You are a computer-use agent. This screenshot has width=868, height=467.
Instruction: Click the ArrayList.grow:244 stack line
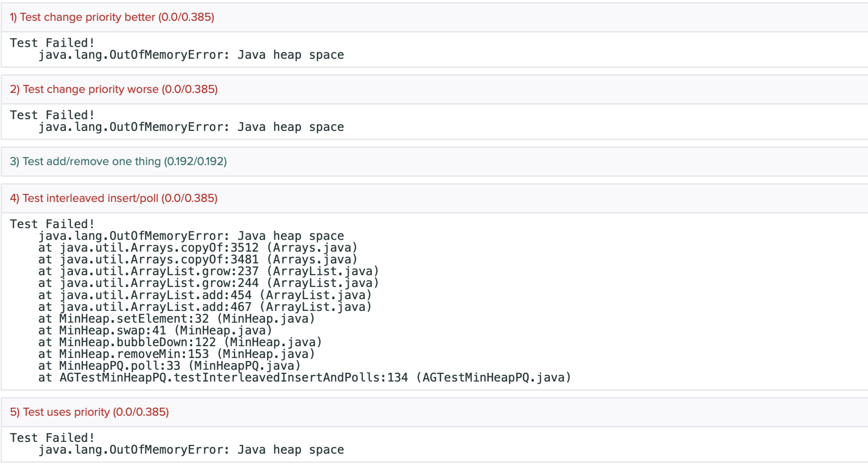coord(208,283)
